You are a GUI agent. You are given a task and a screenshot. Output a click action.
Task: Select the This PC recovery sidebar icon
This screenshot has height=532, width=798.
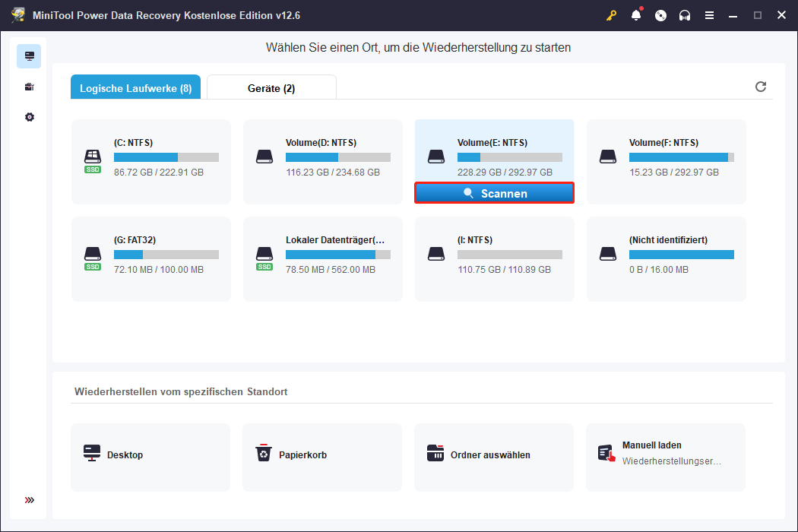click(x=29, y=56)
